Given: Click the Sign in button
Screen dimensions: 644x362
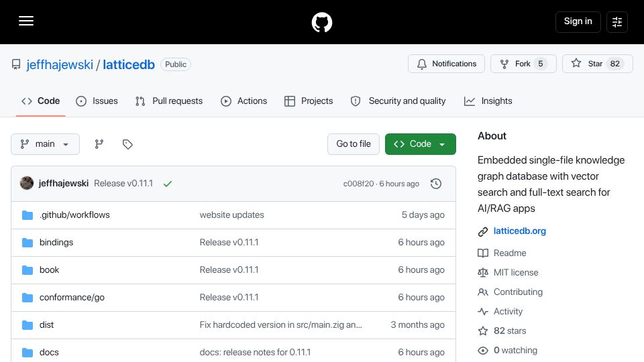Looking at the screenshot, I should pos(578,21).
